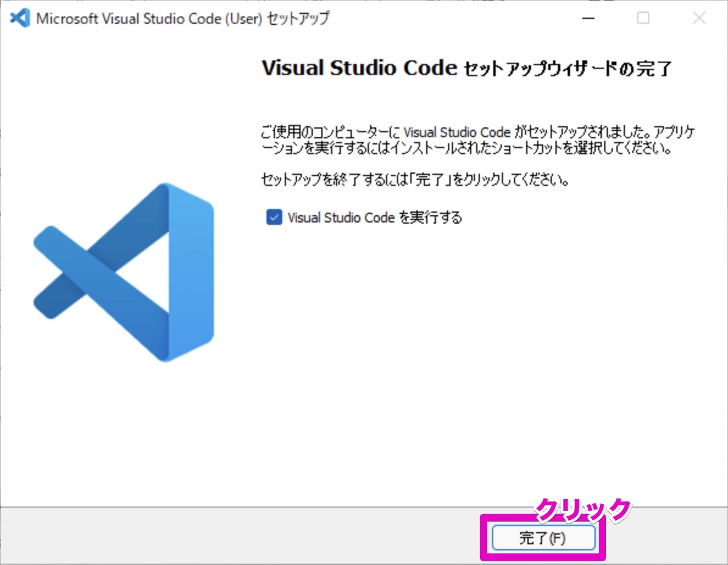This screenshot has width=728, height=565.
Task: Close the setup wizard with the X button
Action: pos(699,18)
